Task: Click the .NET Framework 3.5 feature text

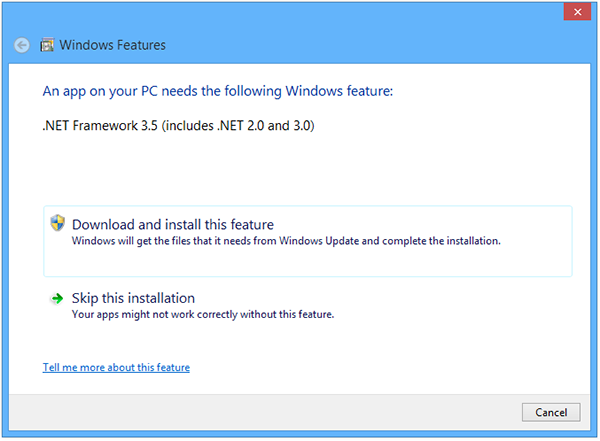Action: click(178, 126)
